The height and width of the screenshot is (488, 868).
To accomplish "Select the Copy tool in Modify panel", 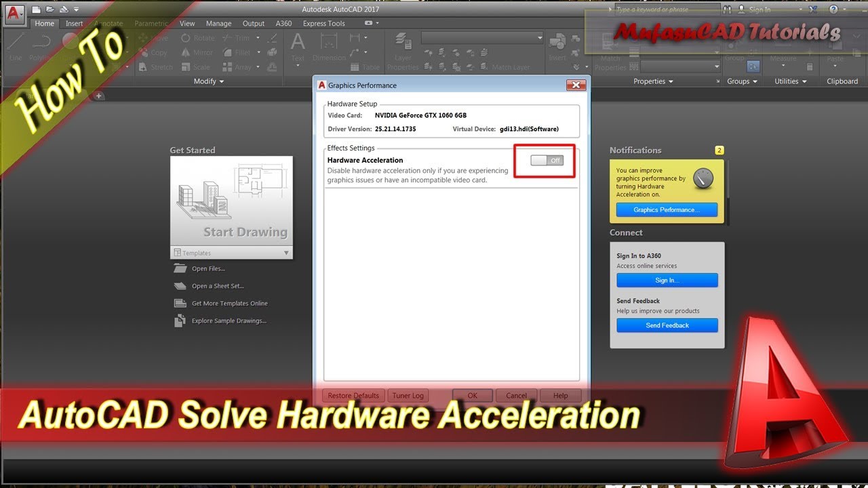I will (153, 52).
